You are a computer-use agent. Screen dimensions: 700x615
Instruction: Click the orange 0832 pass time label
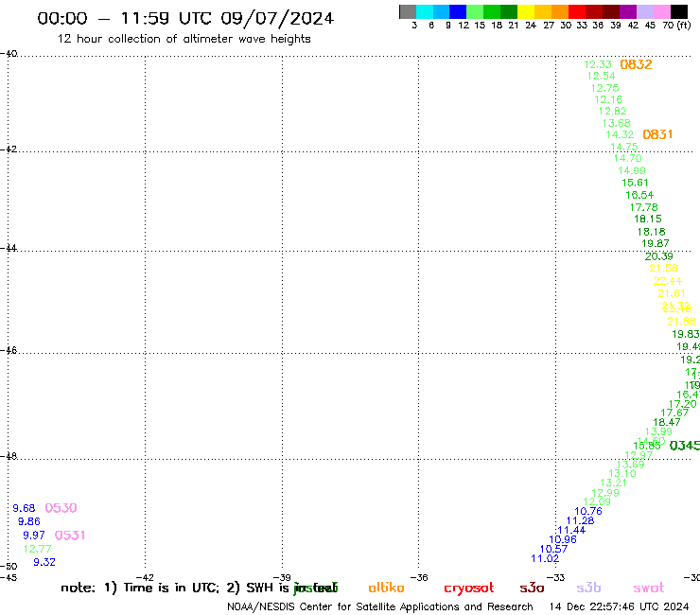(637, 64)
